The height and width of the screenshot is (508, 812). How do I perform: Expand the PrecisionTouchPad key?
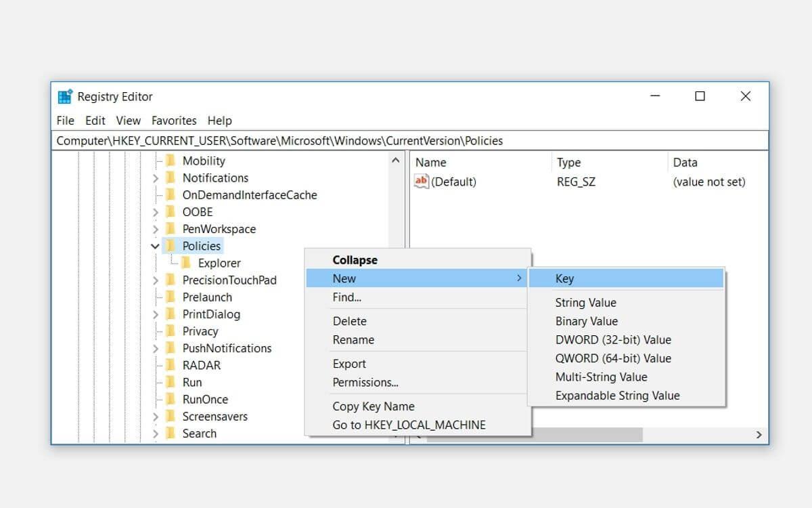pos(155,280)
